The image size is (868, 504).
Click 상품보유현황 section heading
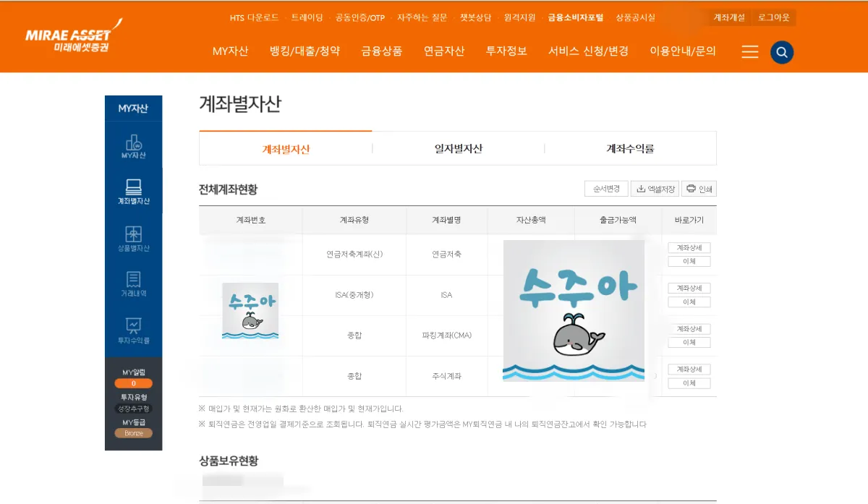pos(229,461)
